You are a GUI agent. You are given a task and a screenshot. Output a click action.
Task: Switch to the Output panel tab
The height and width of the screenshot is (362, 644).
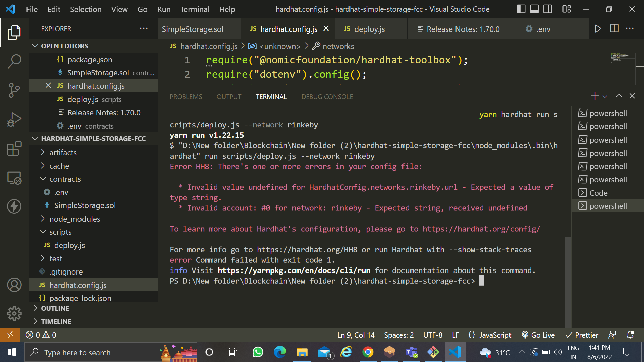[229, 97]
